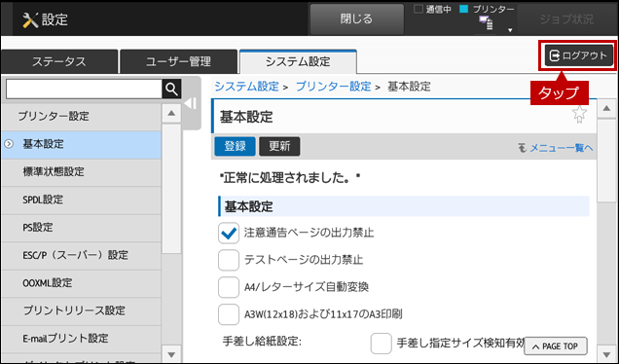Click the PAGE TOP button

click(556, 346)
